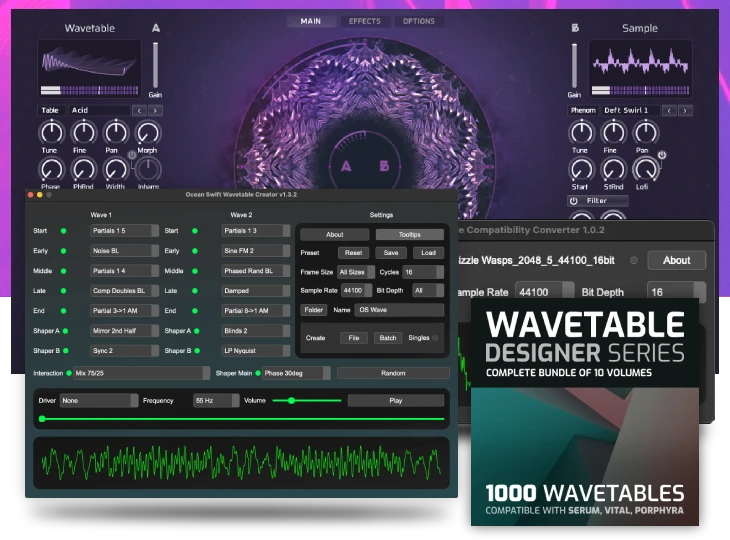Viewport: 730px width, 540px height.
Task: Select next wavetable with right arrow near Acid
Action: pos(155,111)
